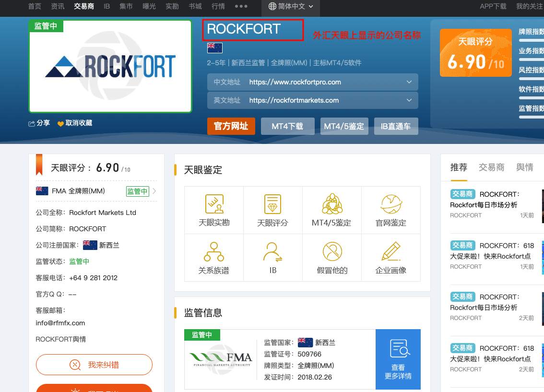Image resolution: width=544 pixels, height=392 pixels.
Task: Open the 官网鉴定 website verification icon
Action: (391, 204)
